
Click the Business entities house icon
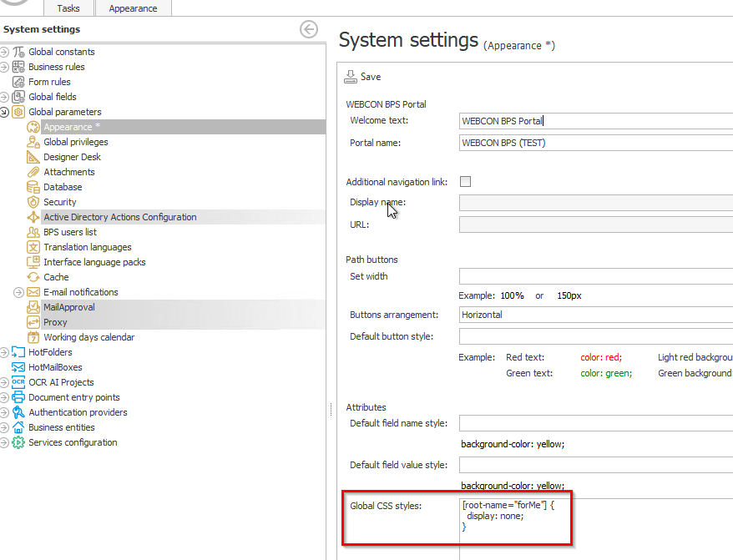coord(18,427)
